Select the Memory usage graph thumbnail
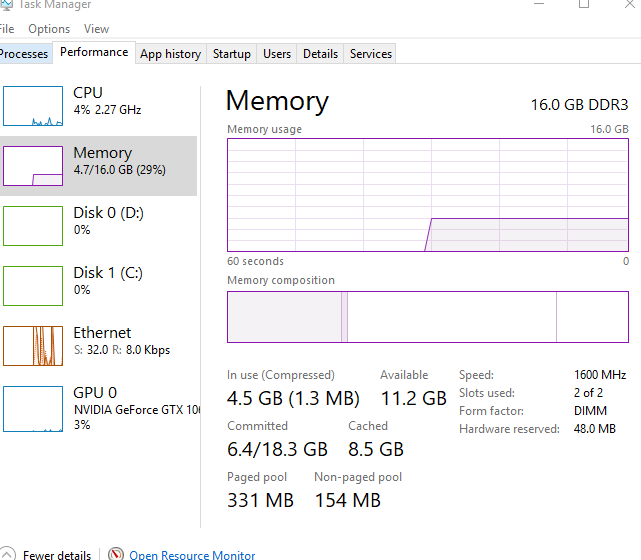 [33, 166]
